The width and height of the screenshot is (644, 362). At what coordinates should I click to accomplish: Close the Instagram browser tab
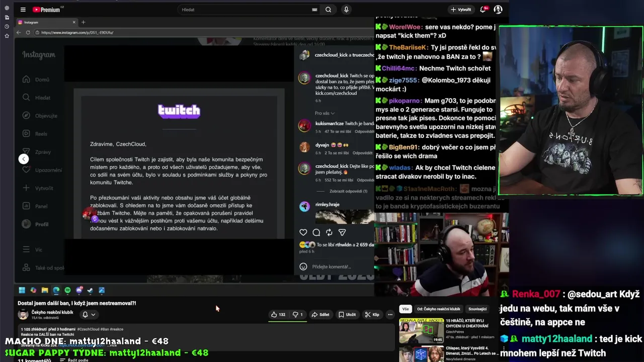tap(74, 22)
